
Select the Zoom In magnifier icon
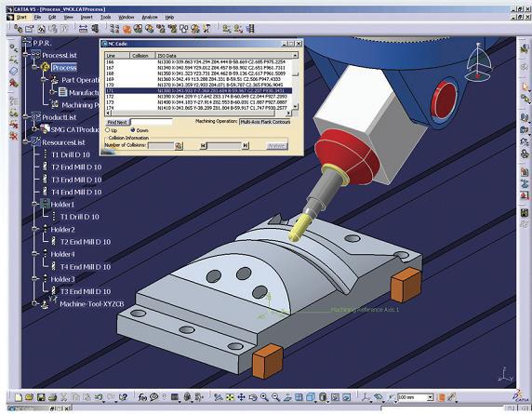(x=264, y=397)
